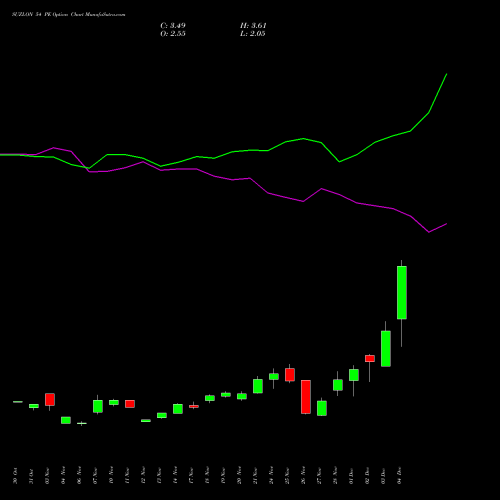Click the '19 Nov' date label
Image resolution: width=500 pixels, height=500 pixels.
[223, 476]
